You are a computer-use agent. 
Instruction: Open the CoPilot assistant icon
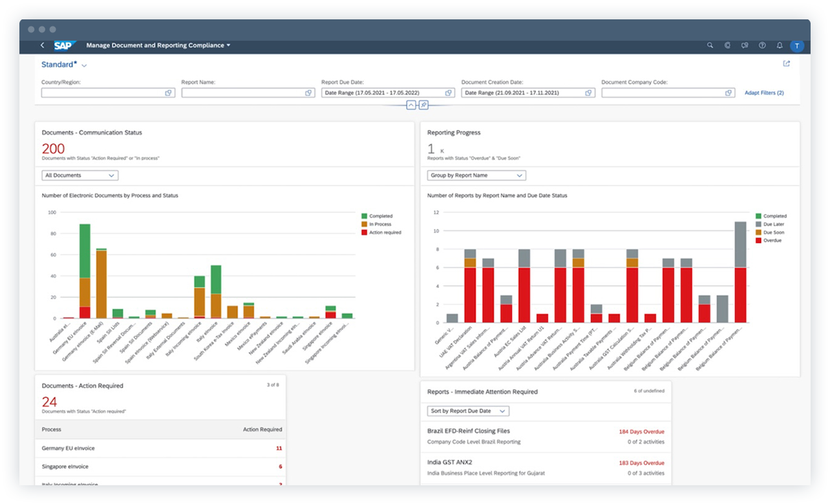click(727, 46)
